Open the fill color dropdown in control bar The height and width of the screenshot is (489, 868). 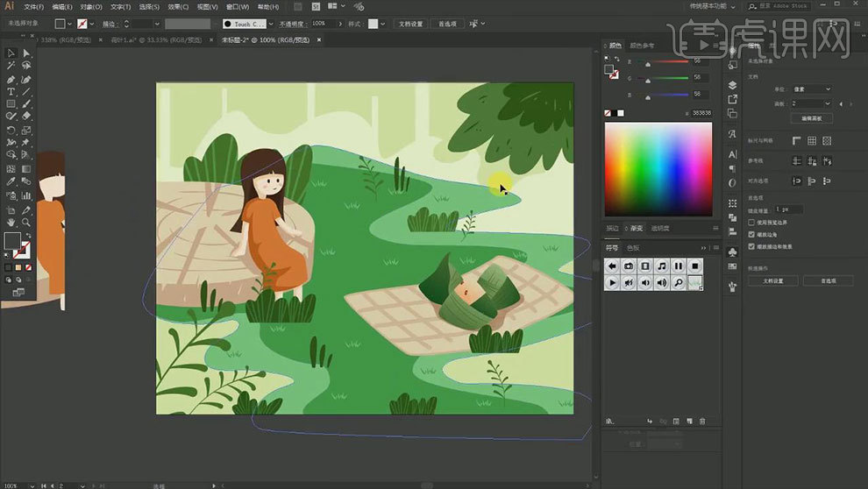69,24
